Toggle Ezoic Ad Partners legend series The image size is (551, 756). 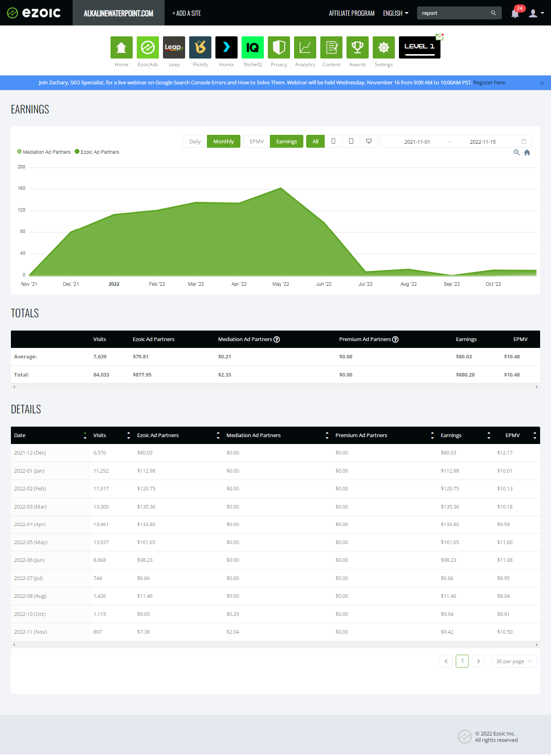click(97, 152)
